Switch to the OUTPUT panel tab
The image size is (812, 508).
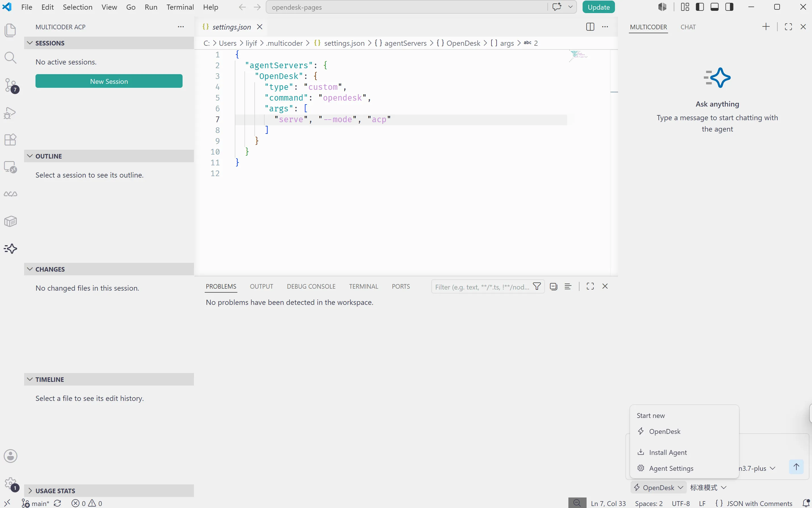click(x=261, y=287)
